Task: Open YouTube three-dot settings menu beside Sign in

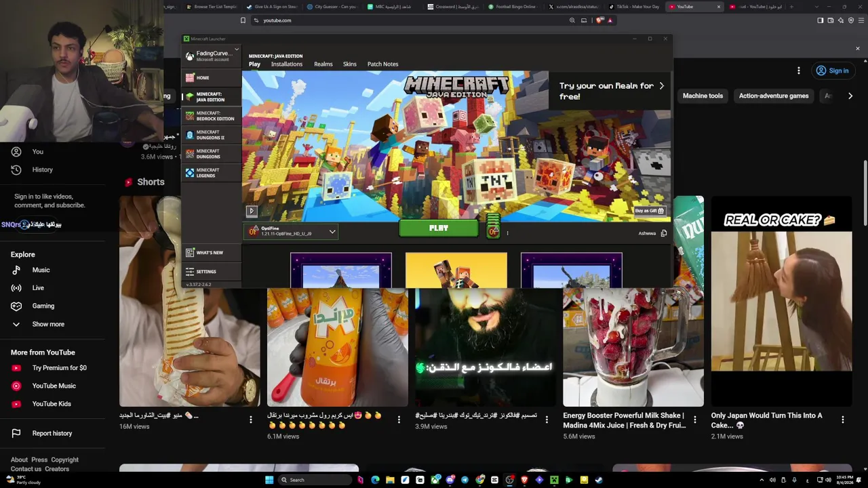Action: 799,70
